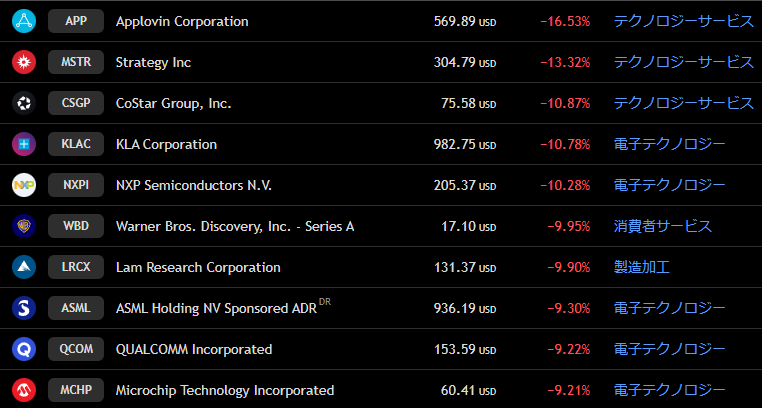Open the 電子テクノロジー sector link for ASML
The width and height of the screenshot is (762, 408).
point(669,308)
